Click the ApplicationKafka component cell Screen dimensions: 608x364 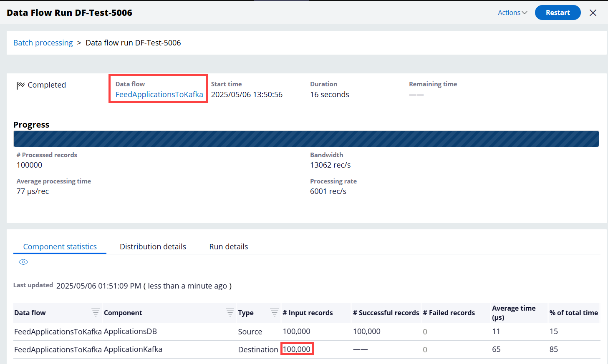[x=133, y=349]
